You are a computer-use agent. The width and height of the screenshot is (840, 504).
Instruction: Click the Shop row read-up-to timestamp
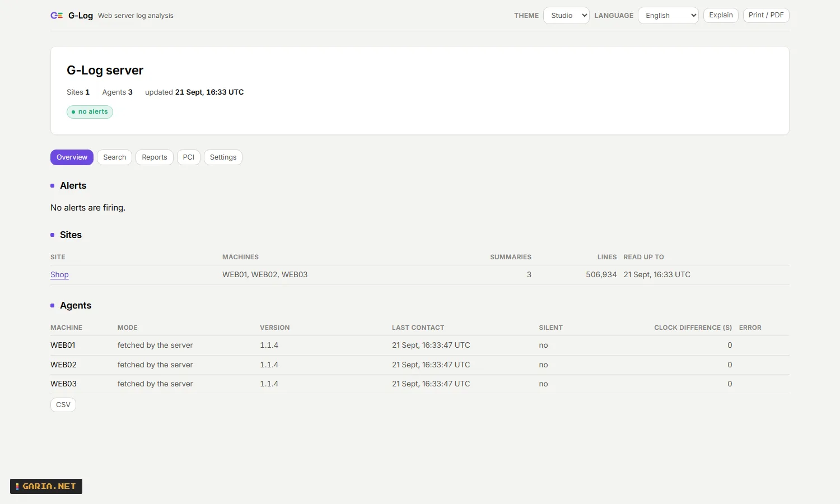coord(657,274)
